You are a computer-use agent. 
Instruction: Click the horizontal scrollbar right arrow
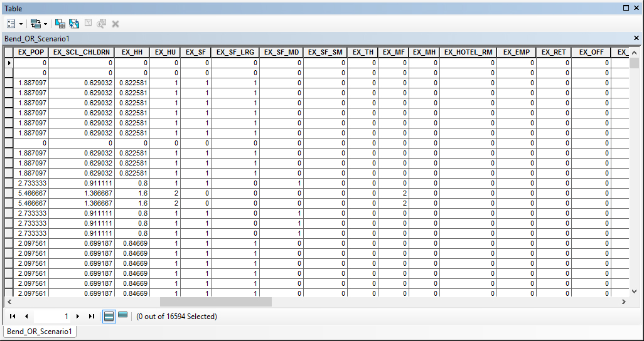pos(623,302)
